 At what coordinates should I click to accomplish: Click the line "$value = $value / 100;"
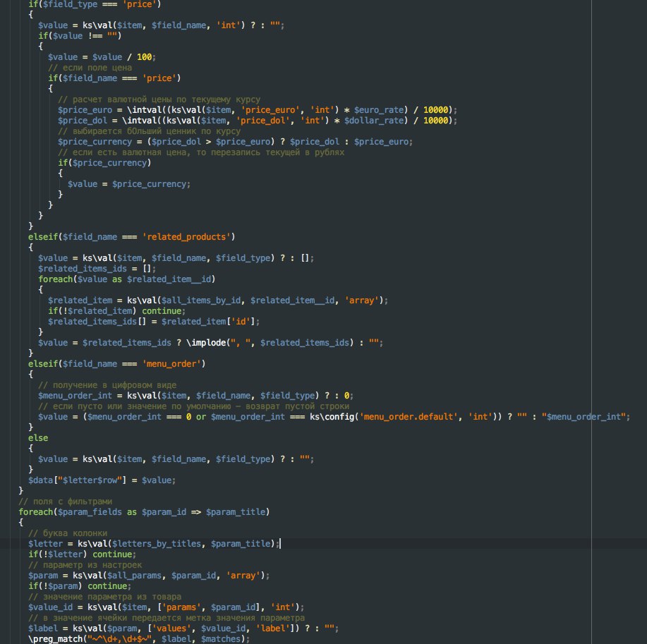(x=102, y=57)
